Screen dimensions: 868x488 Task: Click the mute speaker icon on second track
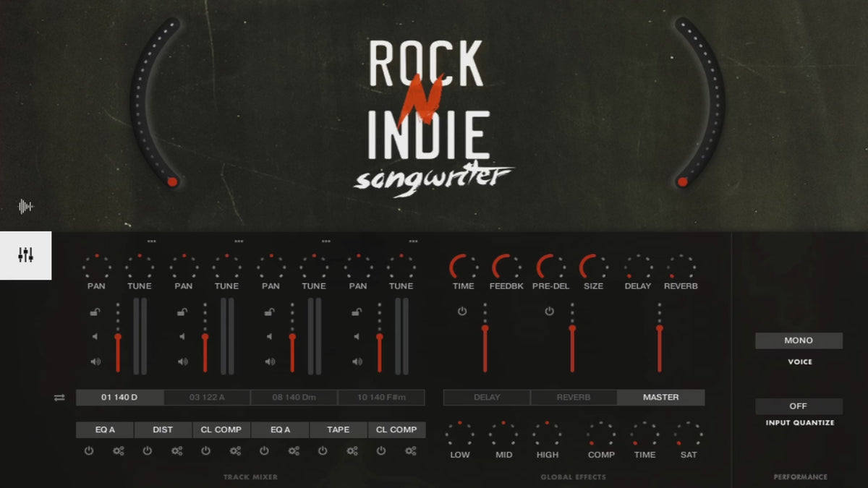coord(183,336)
